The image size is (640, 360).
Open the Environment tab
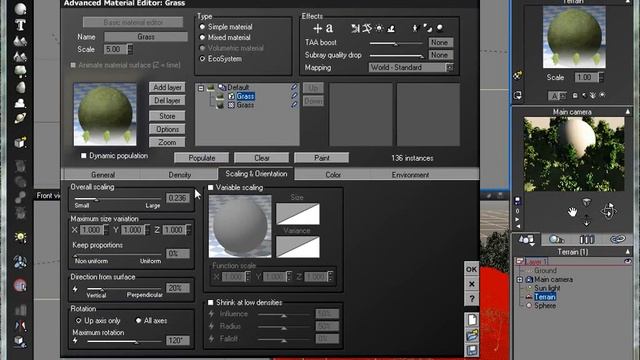point(410,175)
